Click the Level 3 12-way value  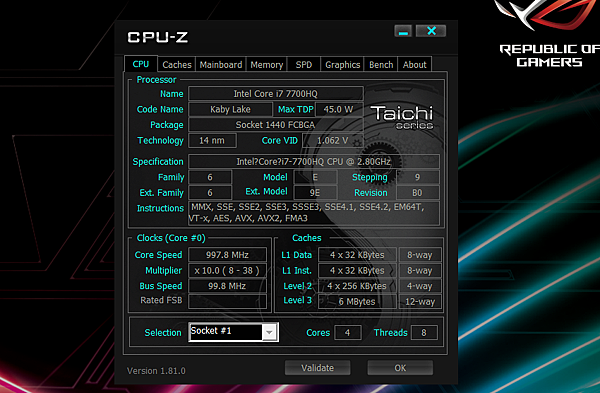(420, 302)
